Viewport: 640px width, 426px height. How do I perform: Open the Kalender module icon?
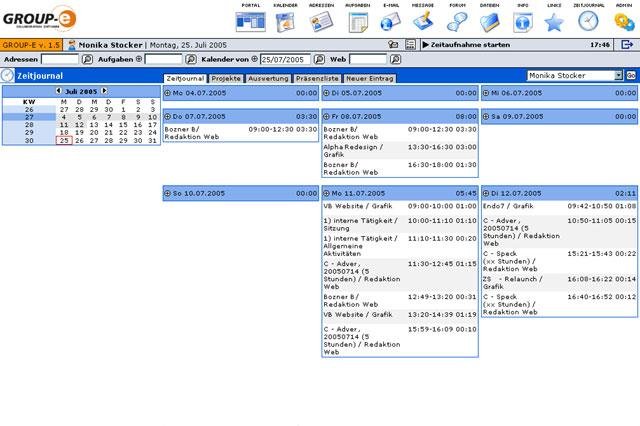287,21
